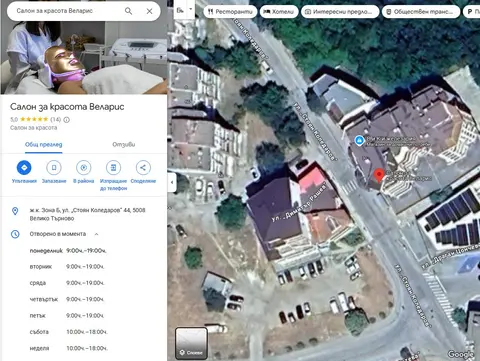Click the search magnifier icon
Image resolution: width=480 pixels, height=361 pixels.
(x=128, y=11)
